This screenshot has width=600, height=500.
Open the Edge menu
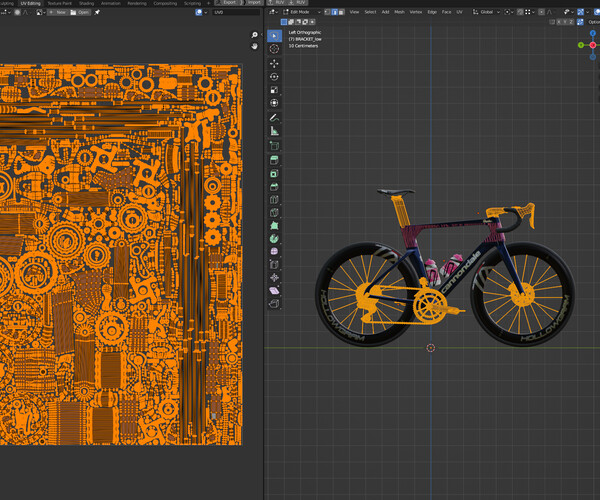click(x=432, y=12)
